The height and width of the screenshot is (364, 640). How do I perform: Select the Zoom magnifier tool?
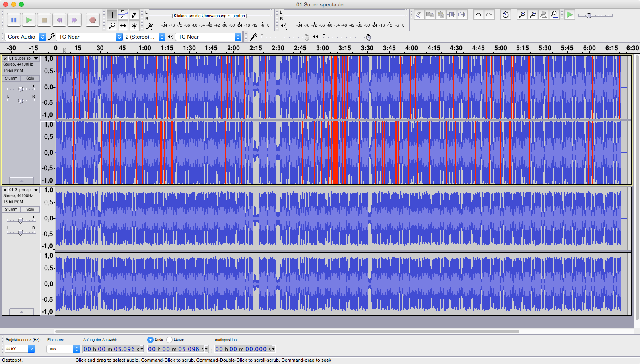[x=112, y=26]
